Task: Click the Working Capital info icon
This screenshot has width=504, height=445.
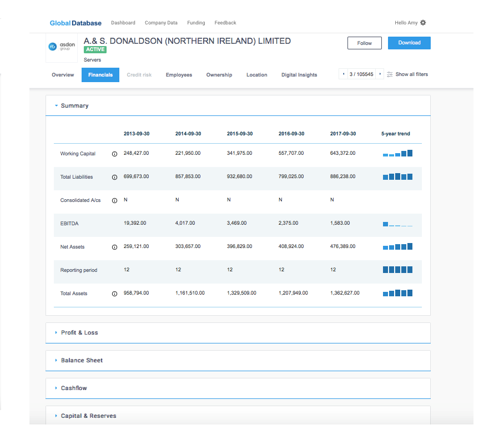Action: [114, 154]
